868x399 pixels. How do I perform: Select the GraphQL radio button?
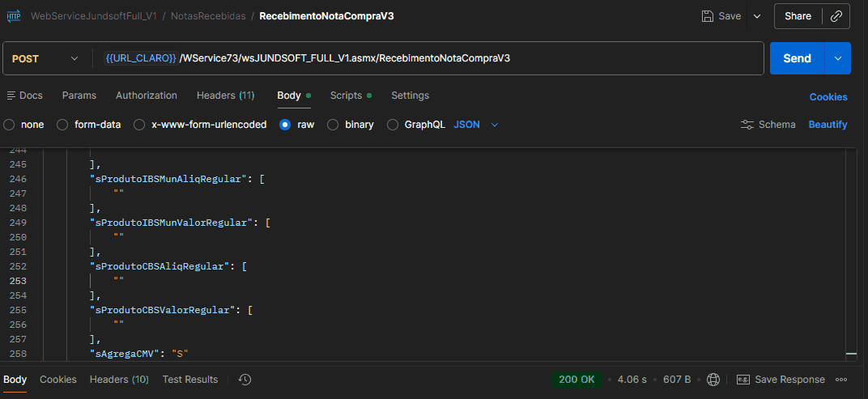tap(393, 125)
